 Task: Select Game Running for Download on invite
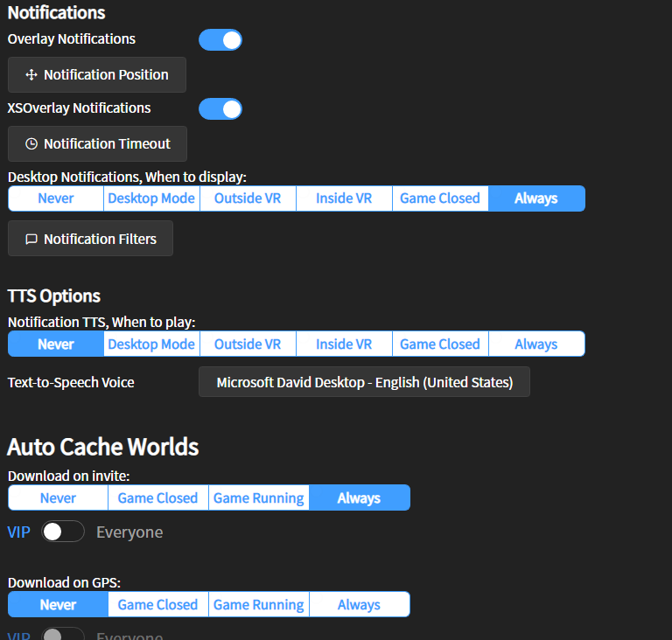click(x=259, y=497)
